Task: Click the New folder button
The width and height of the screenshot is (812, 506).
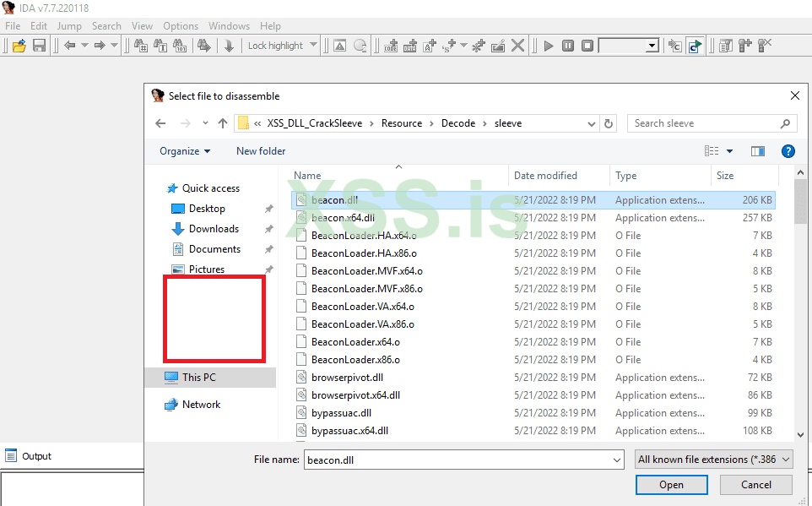Action: tap(261, 151)
